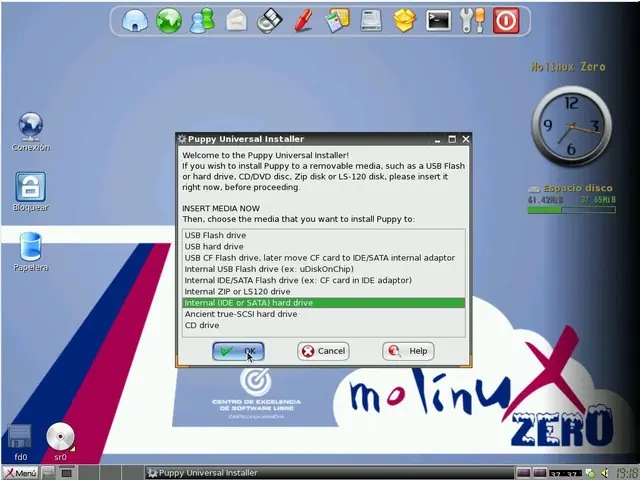Screen dimensions: 640x480
Task: Open the sr0 optical disc icon
Action: pyautogui.click(x=60, y=442)
